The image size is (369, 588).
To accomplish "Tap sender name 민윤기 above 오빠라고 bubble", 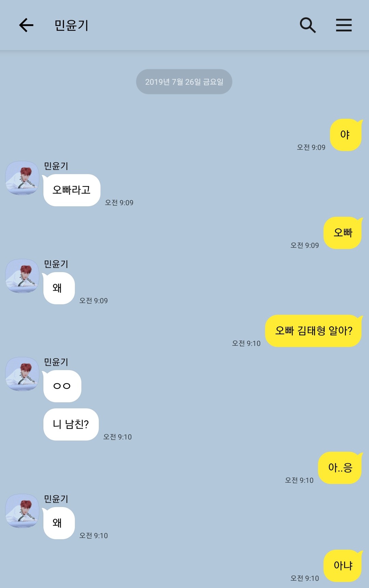I will pos(56,166).
